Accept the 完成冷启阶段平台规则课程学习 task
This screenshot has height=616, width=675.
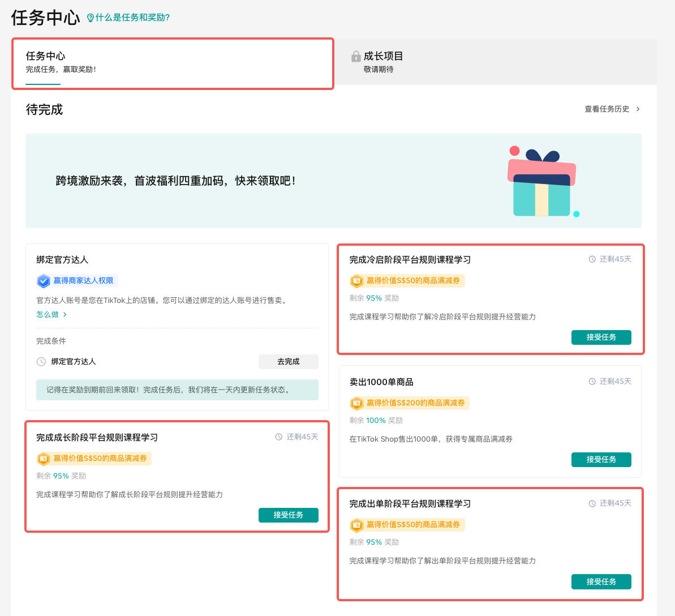601,337
